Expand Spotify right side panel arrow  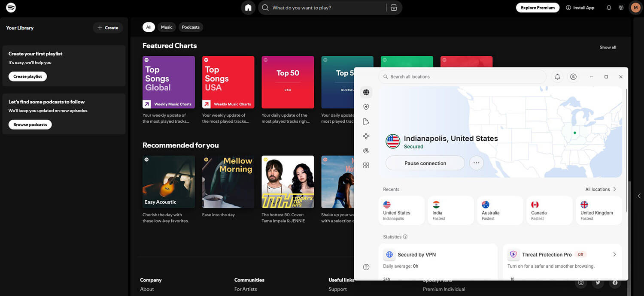[x=639, y=196]
